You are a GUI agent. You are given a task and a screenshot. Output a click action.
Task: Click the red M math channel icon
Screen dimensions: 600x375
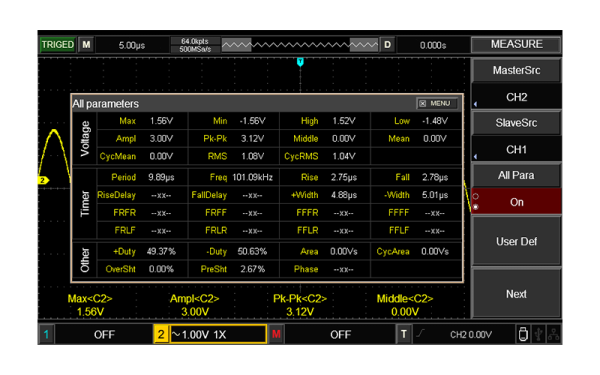(x=276, y=334)
